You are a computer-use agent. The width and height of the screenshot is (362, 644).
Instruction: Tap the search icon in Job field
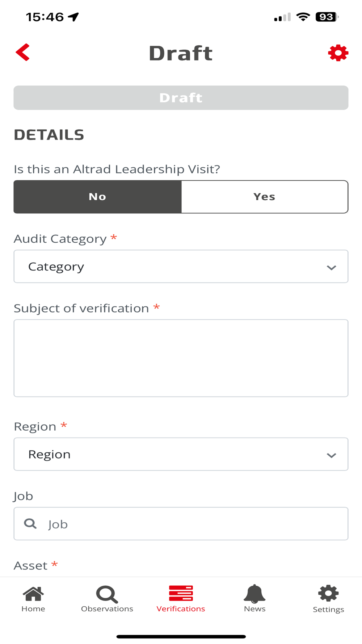(x=30, y=524)
